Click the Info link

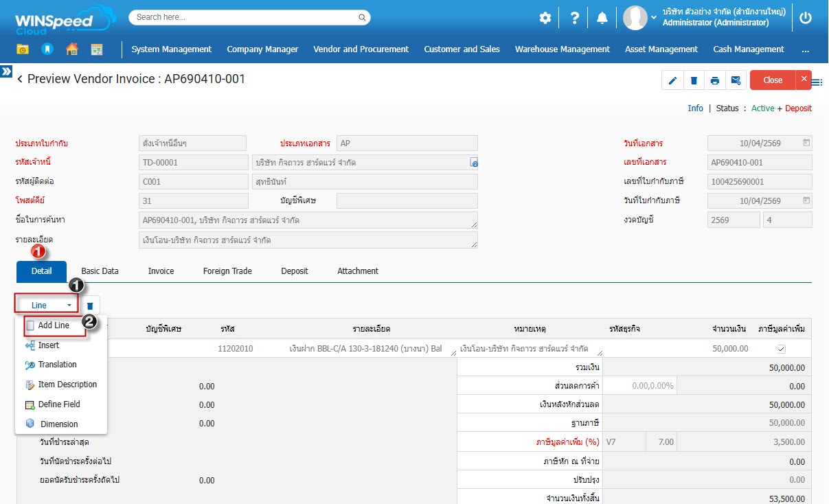pyautogui.click(x=695, y=108)
